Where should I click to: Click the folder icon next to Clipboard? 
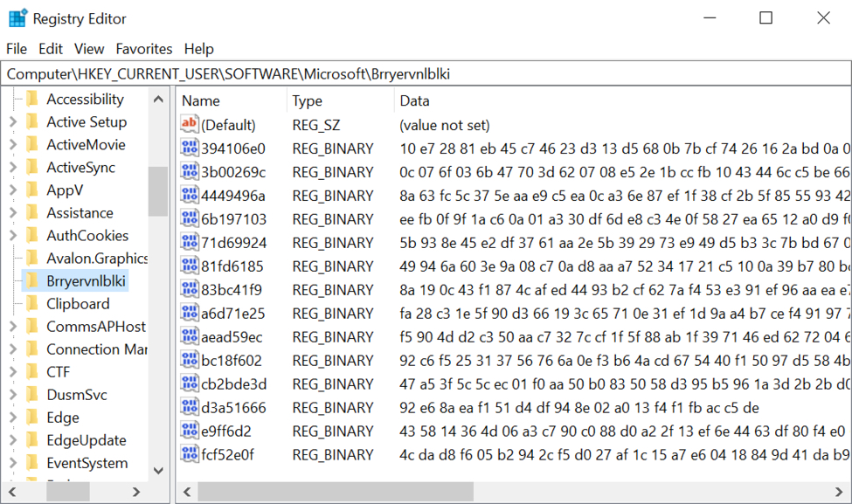(32, 304)
